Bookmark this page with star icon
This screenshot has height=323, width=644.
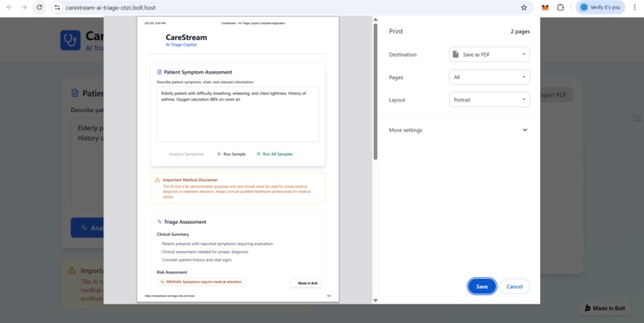[x=524, y=7]
